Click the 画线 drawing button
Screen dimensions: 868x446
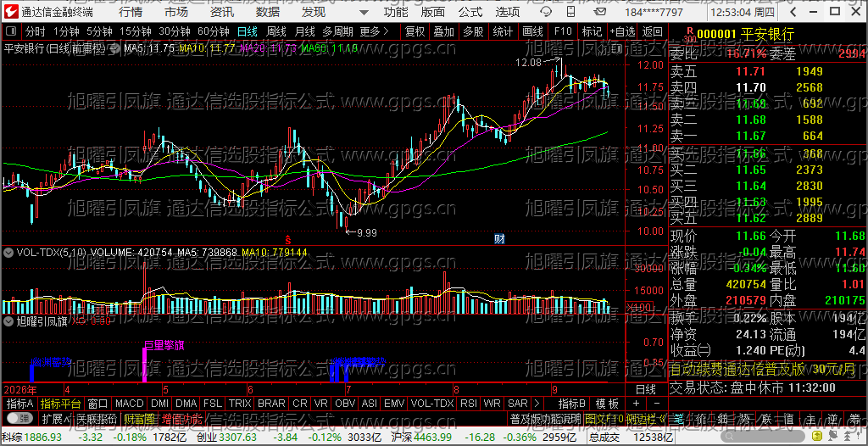pyautogui.click(x=532, y=31)
